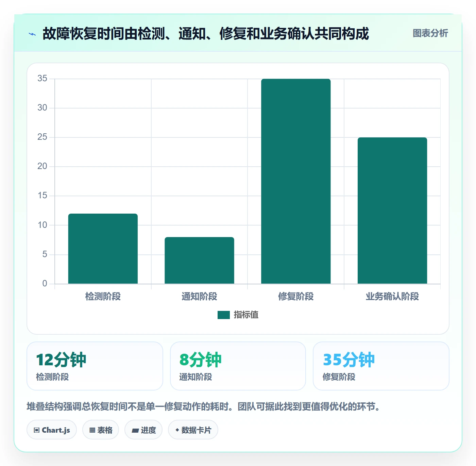Click the description sentence starting 堆叠结构强调
This screenshot has height=466, width=476.
tap(203, 406)
